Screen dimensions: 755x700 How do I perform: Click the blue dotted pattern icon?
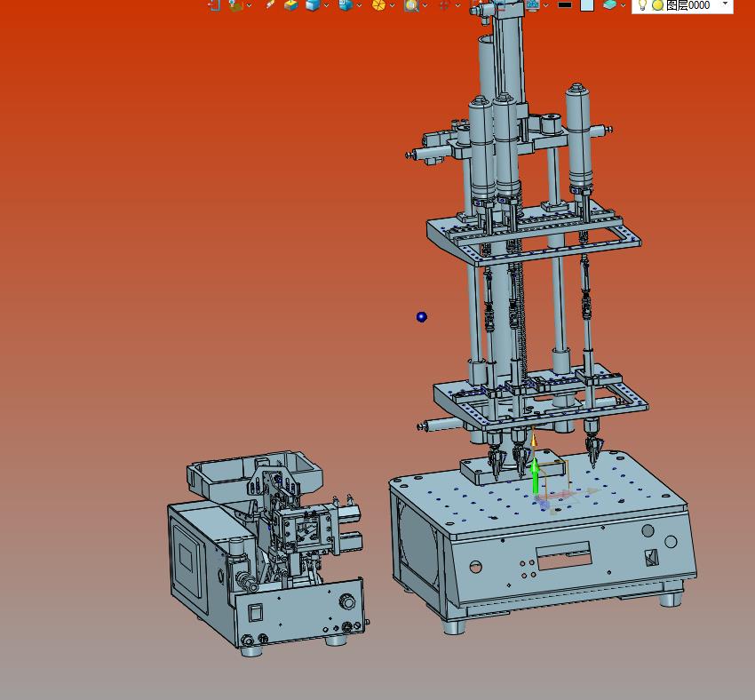point(533,4)
